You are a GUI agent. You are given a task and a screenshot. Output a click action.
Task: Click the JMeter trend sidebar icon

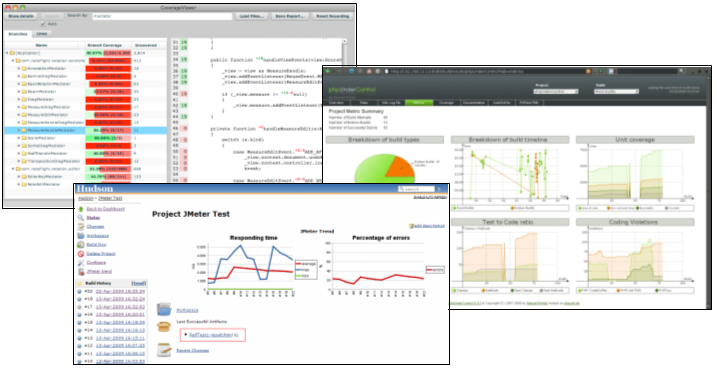pos(81,272)
